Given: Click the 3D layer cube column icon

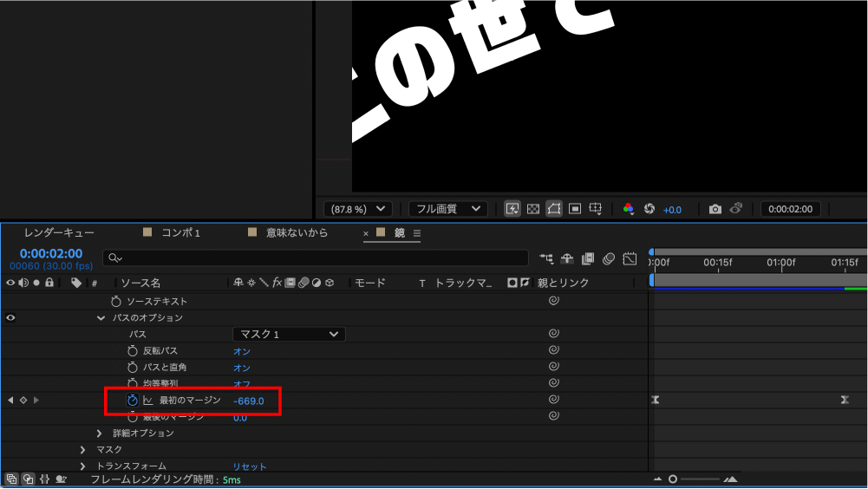Looking at the screenshot, I should [330, 283].
